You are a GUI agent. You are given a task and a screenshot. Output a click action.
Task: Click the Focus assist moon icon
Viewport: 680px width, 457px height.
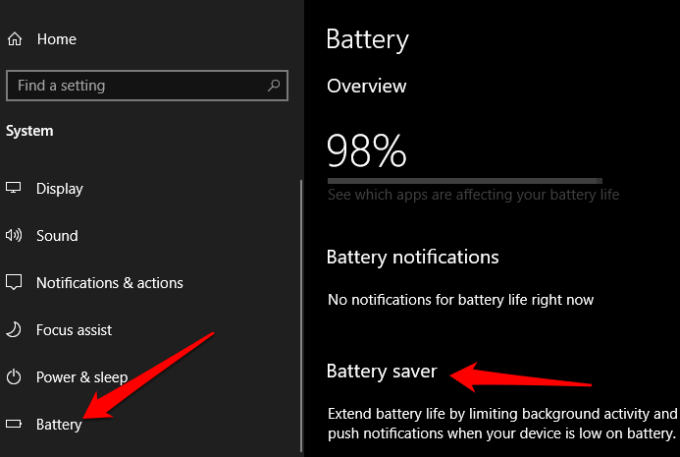pos(14,330)
